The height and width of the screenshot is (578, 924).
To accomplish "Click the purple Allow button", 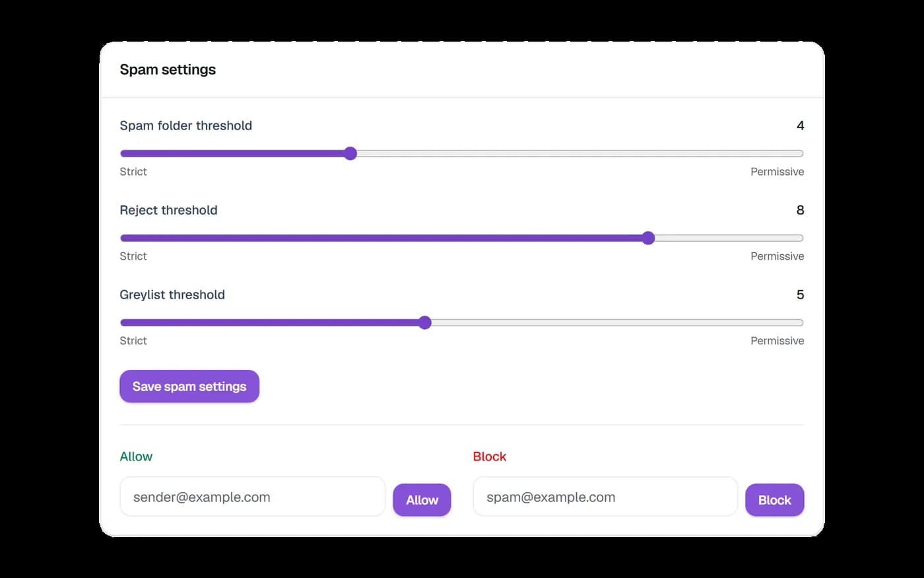I will [422, 500].
